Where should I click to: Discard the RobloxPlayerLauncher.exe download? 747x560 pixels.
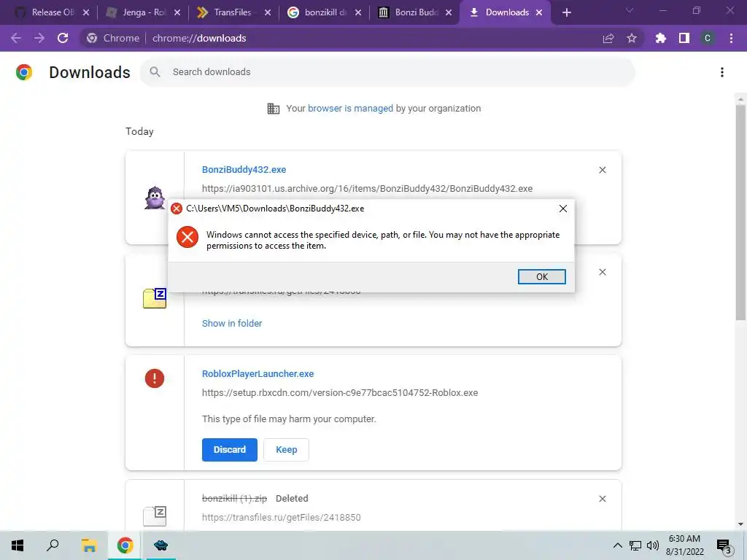230,449
